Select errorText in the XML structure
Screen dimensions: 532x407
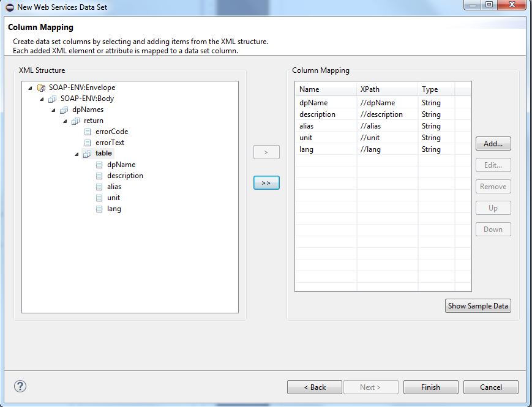[110, 143]
